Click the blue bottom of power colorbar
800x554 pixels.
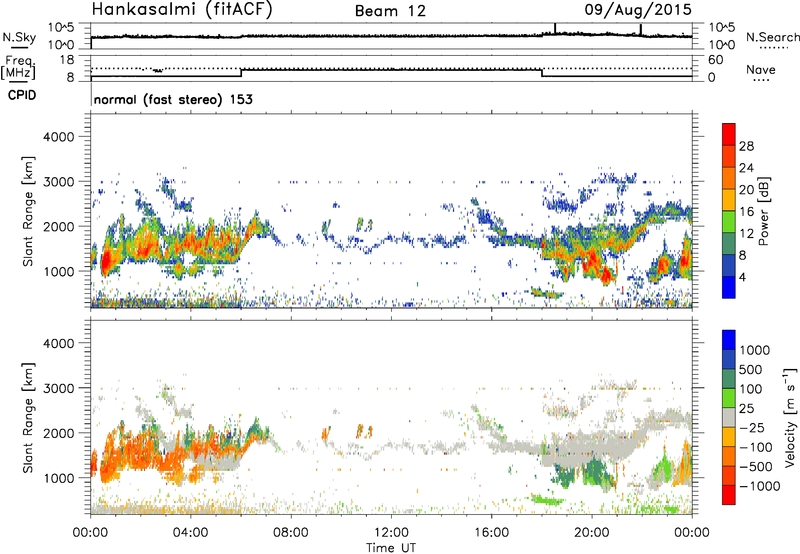tap(729, 287)
